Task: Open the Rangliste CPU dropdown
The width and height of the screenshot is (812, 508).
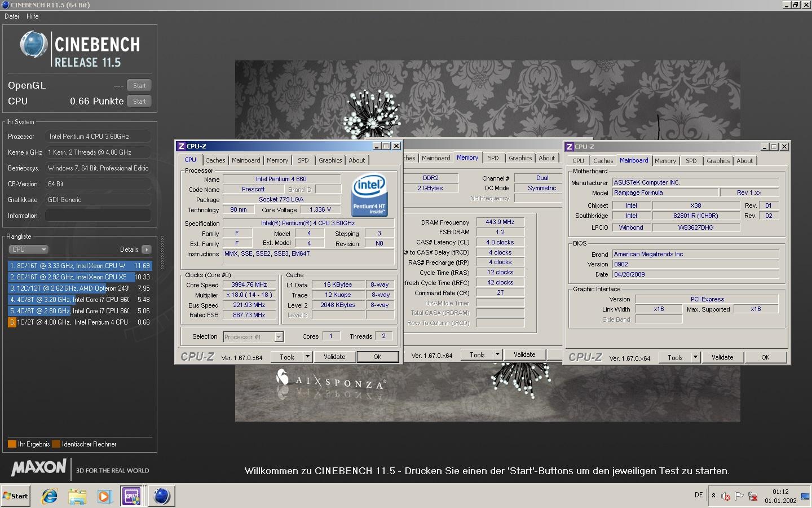Action: coord(28,249)
